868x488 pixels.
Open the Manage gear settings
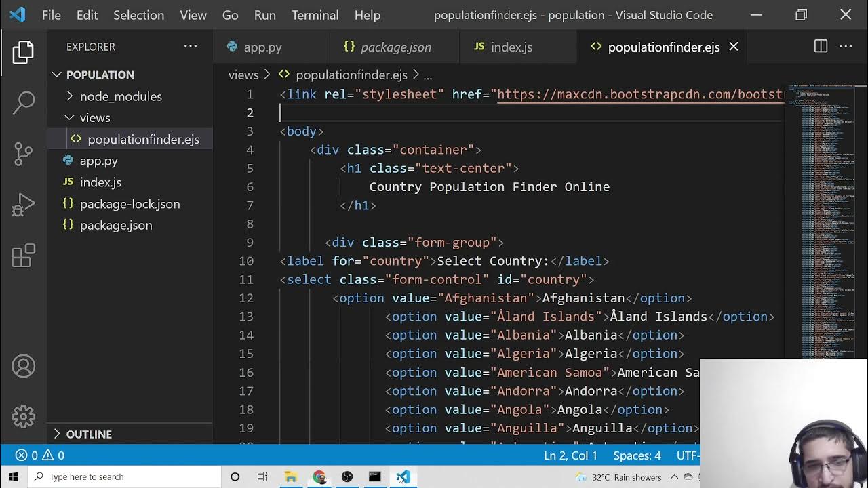click(x=23, y=416)
